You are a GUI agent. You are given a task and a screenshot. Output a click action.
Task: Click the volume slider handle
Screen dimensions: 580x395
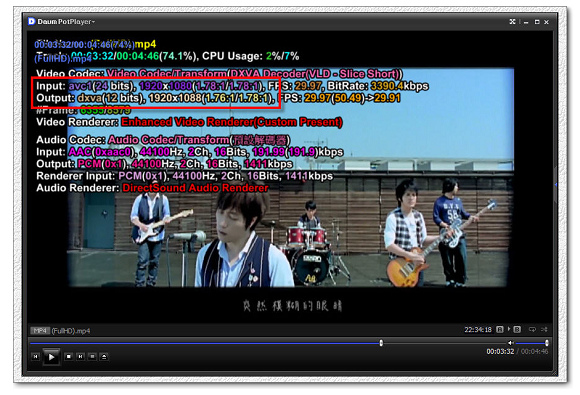[x=547, y=343]
